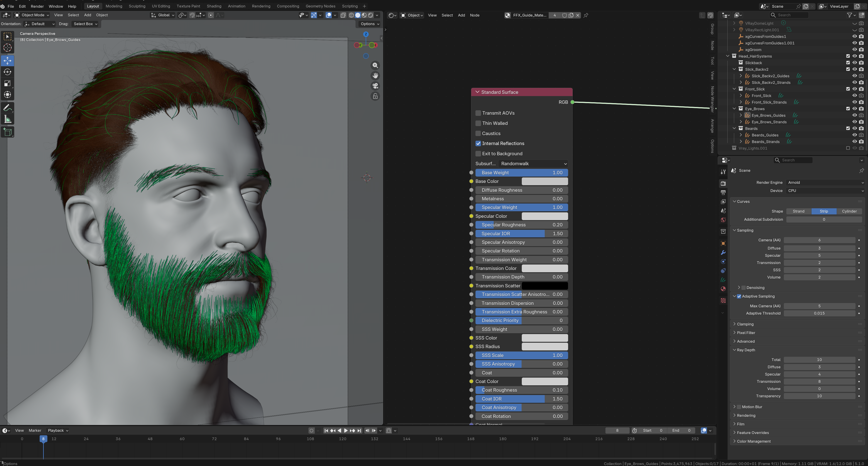Open the Render properties tab icon

pyautogui.click(x=723, y=184)
